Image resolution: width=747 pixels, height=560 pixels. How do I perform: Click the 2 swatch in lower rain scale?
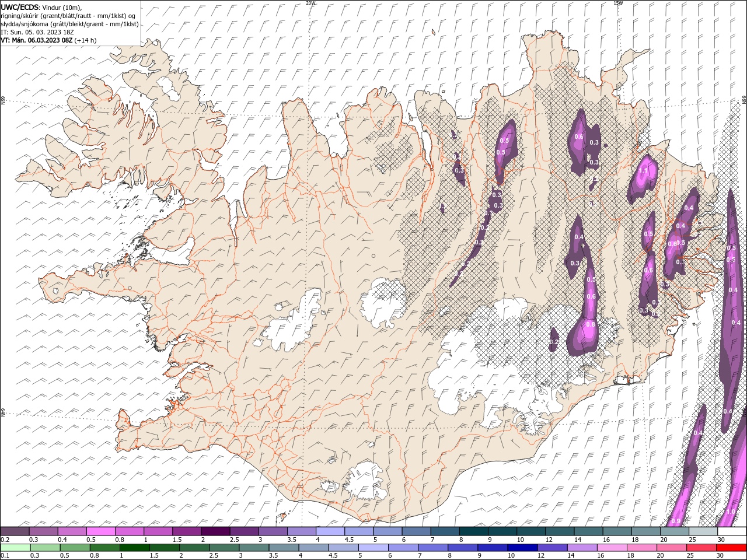194,548
